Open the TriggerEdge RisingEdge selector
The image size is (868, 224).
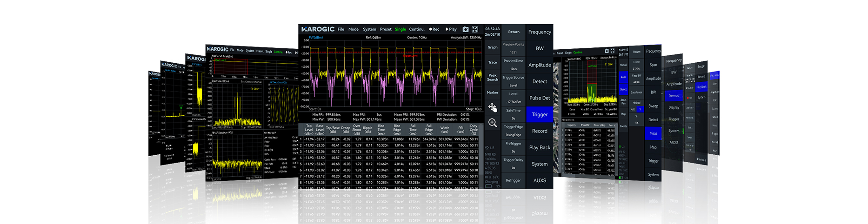point(513,131)
